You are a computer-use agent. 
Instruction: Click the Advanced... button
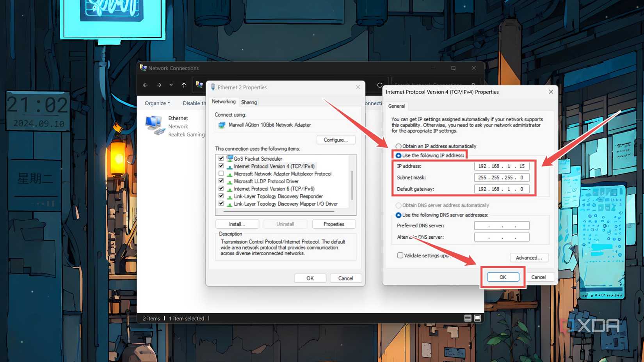click(x=529, y=257)
